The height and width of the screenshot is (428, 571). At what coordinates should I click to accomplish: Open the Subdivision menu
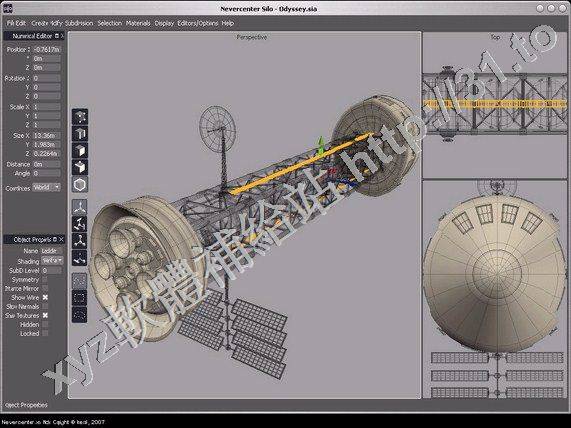(x=79, y=23)
